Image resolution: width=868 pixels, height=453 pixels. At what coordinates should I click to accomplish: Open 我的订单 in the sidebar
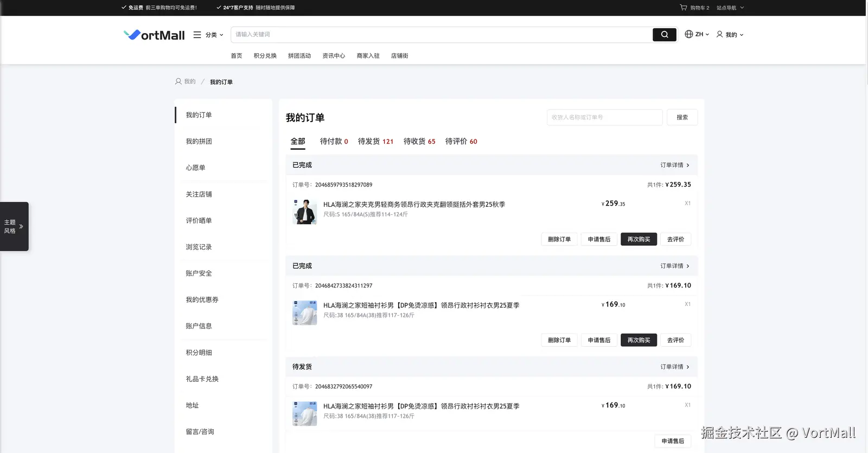click(x=199, y=115)
